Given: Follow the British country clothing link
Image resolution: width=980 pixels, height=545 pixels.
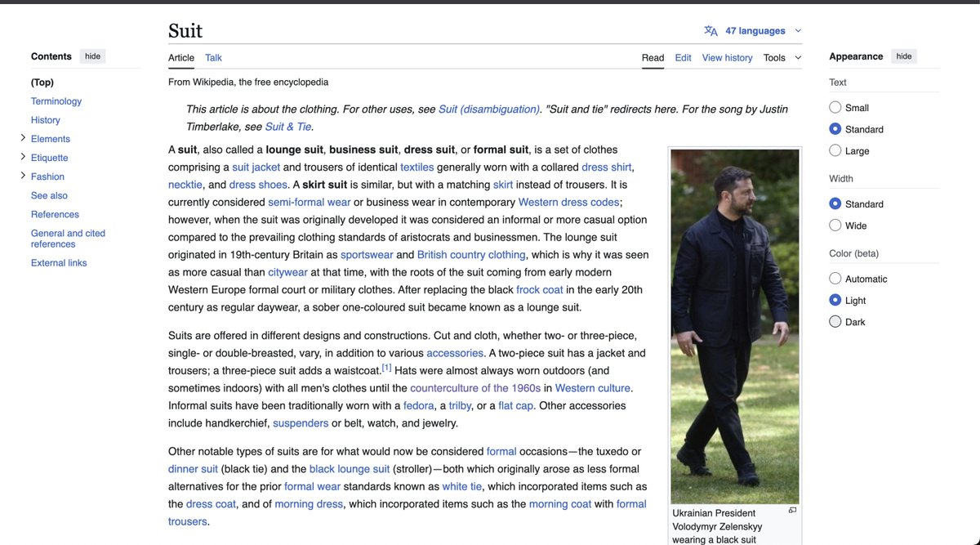Looking at the screenshot, I should pyautogui.click(x=471, y=255).
